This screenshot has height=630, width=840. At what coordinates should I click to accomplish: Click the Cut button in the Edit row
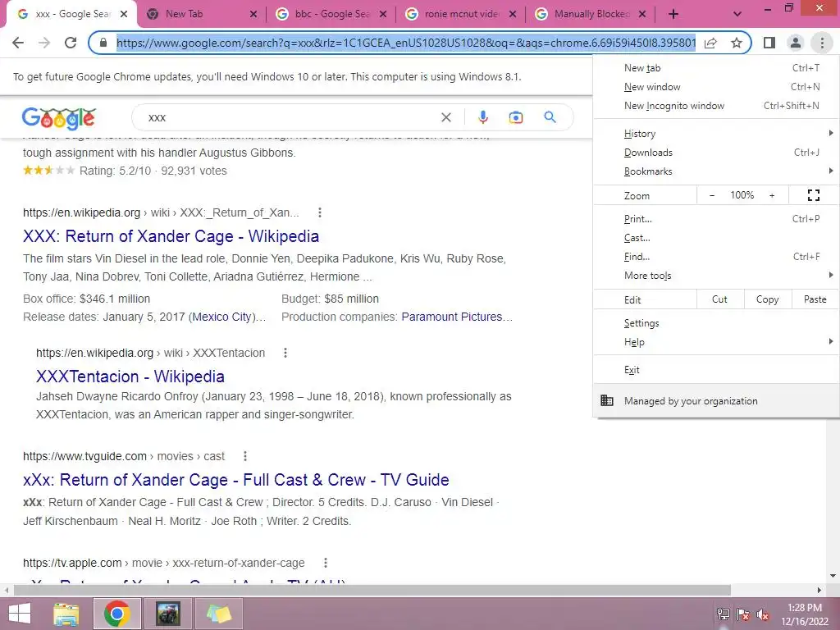point(720,299)
